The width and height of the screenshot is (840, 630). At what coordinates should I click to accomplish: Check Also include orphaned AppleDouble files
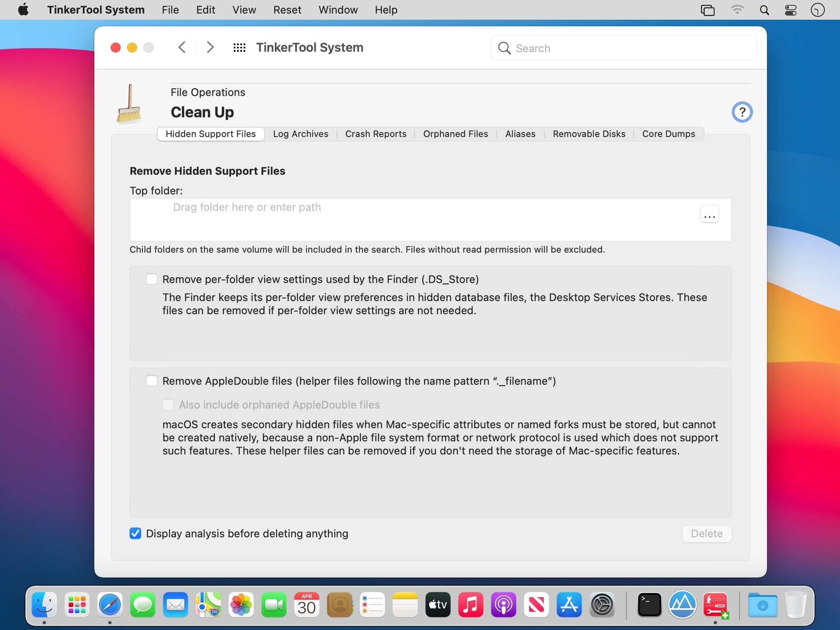(x=168, y=405)
